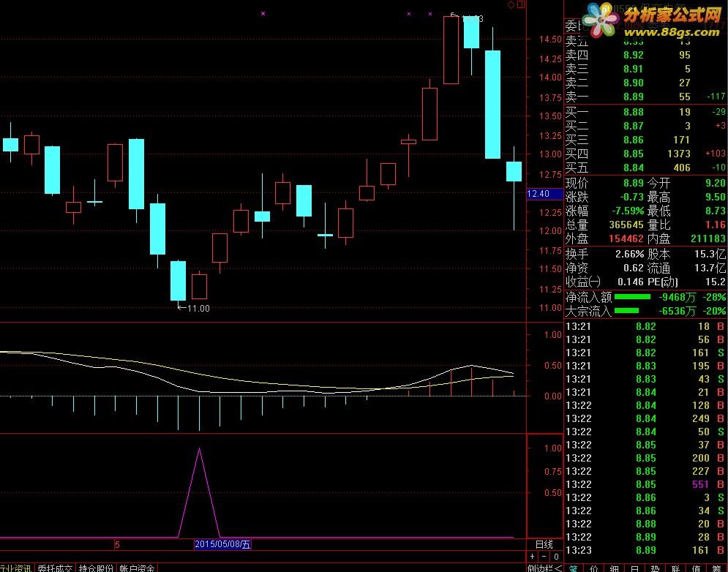Click the 今开 value 9.20
The height and width of the screenshot is (572, 728).
[716, 183]
